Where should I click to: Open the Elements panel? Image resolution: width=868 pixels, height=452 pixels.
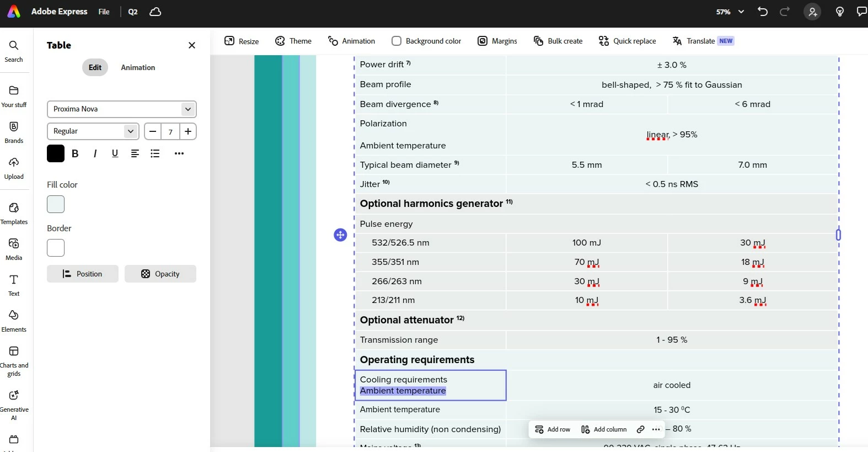14,321
